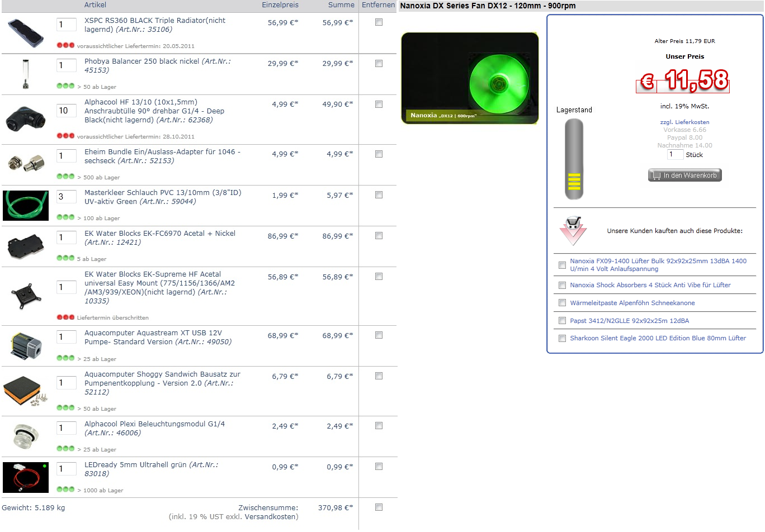Open the Versandkosten link below Zwischensumme
Viewport: 765px width, 532px height.
(x=271, y=516)
